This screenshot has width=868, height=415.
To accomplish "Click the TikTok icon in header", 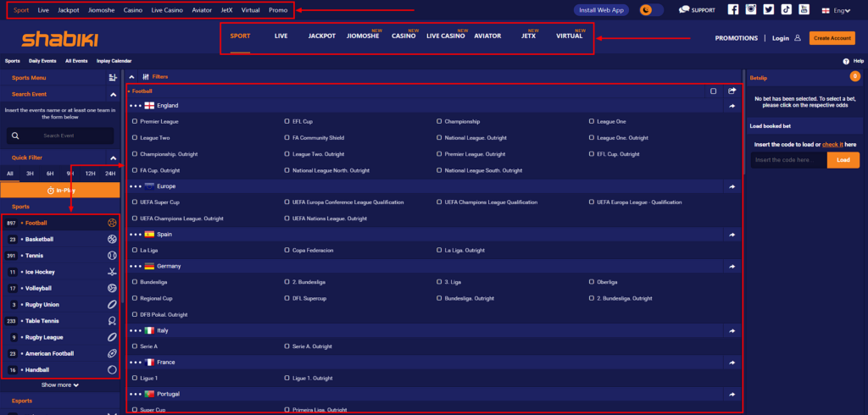I will (x=786, y=10).
